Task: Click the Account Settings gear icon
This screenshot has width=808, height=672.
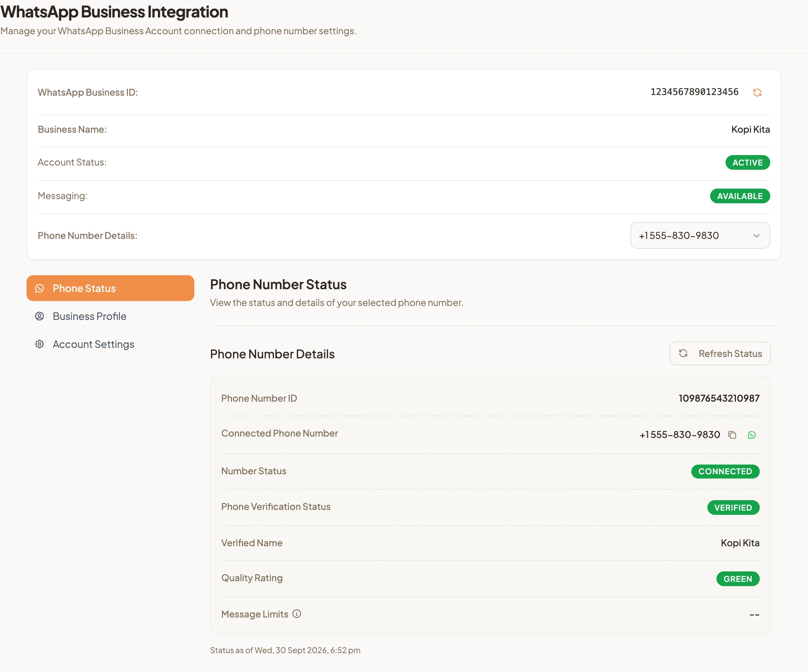Action: tap(39, 344)
